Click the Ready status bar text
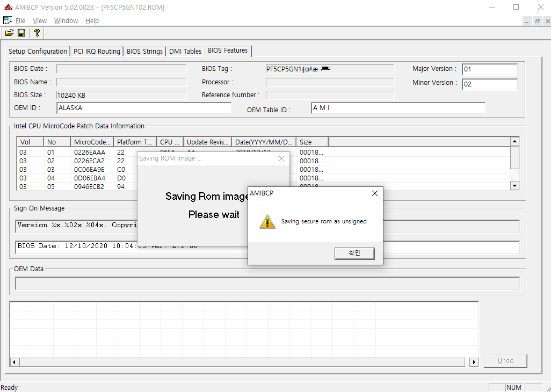Viewport: 551px width, 392px height. tap(10, 387)
